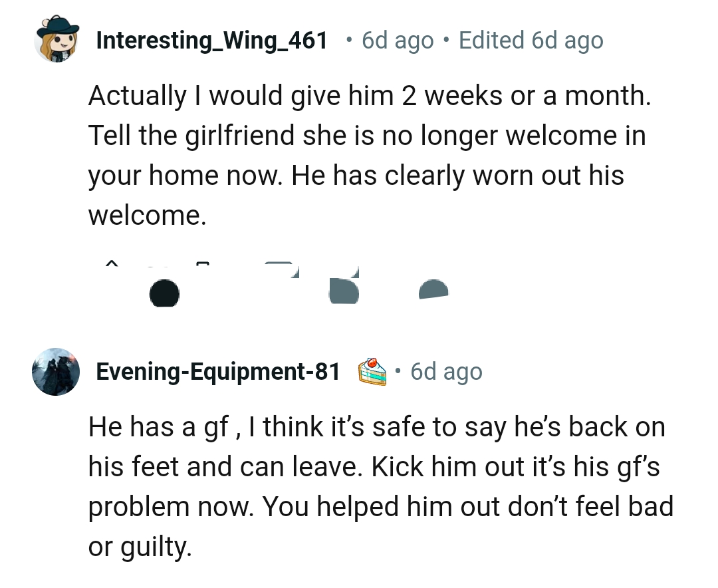Open Interesting_Wing_461's profile link
Image resolution: width=718 pixels, height=588 pixels.
pyautogui.click(x=213, y=40)
